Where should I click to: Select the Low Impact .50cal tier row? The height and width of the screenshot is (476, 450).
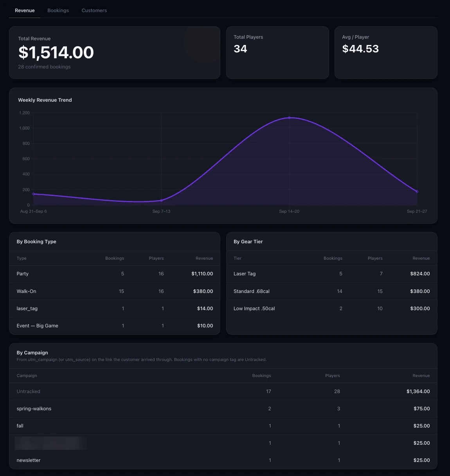click(332, 309)
